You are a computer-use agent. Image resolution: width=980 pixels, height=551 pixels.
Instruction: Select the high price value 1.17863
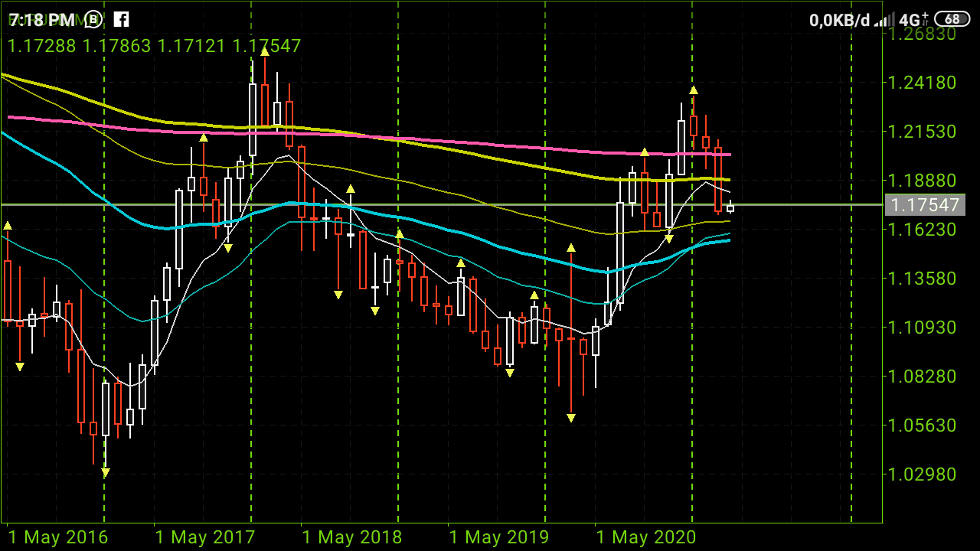point(116,46)
